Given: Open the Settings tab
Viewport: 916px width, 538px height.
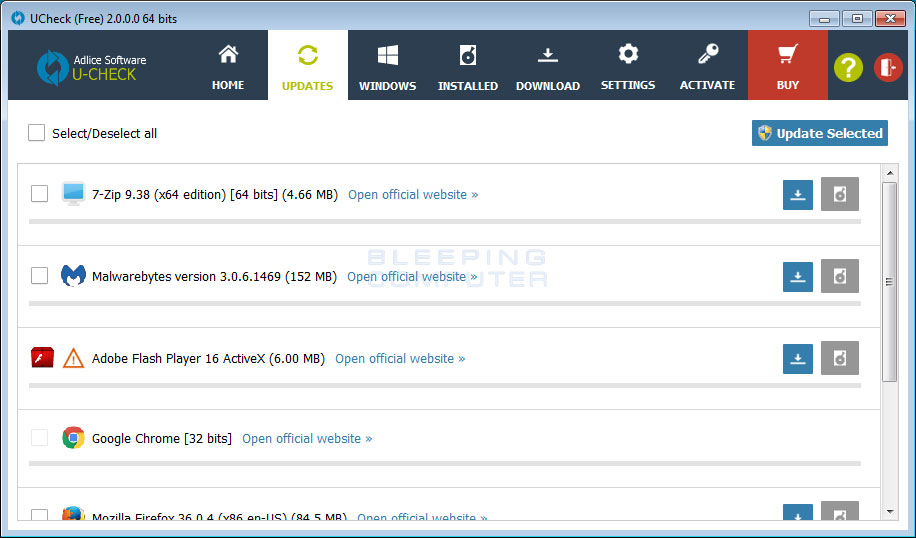Looking at the screenshot, I should pos(628,65).
